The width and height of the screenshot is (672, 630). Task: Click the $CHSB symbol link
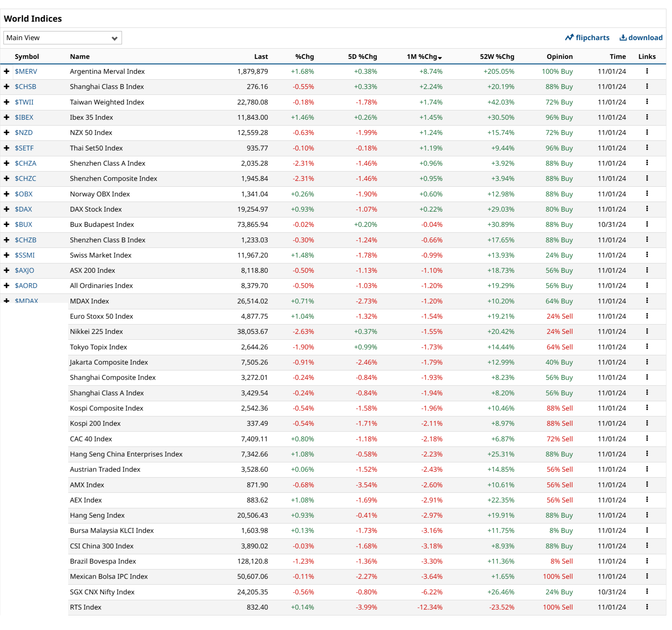(x=25, y=86)
